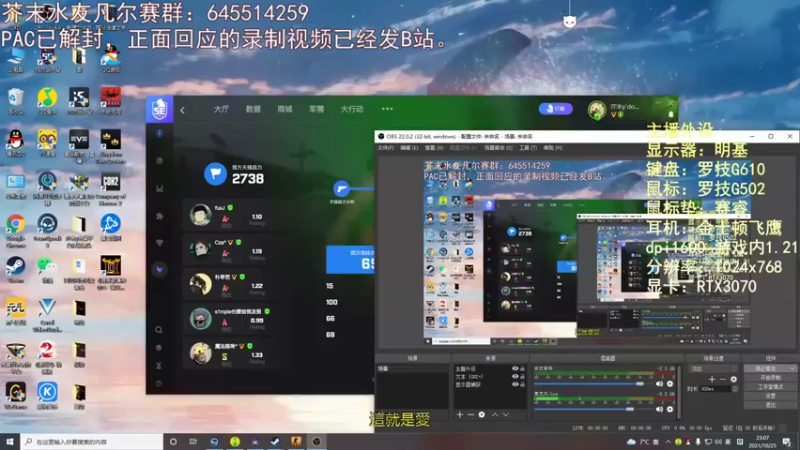The height and width of the screenshot is (450, 800).
Task: Remove the scene transition with the minus icon
Action: click(722, 379)
